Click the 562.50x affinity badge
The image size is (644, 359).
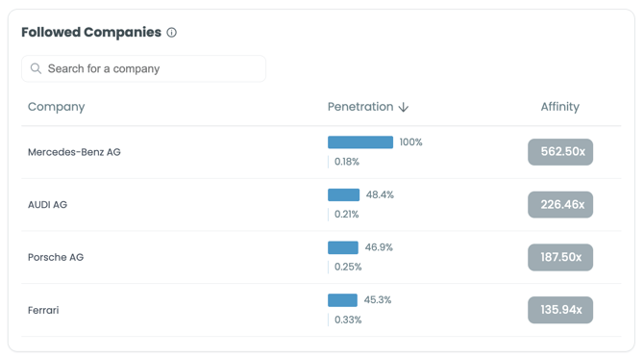[x=560, y=152]
